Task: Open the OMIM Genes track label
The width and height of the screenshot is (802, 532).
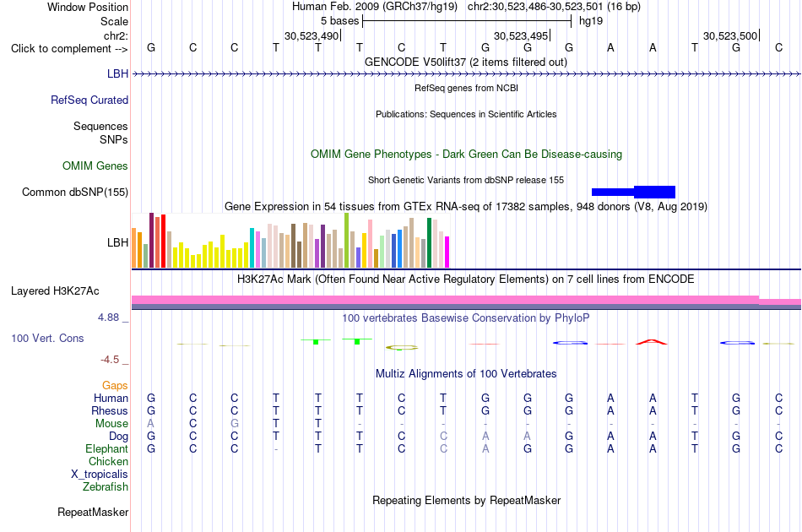Action: coord(95,166)
